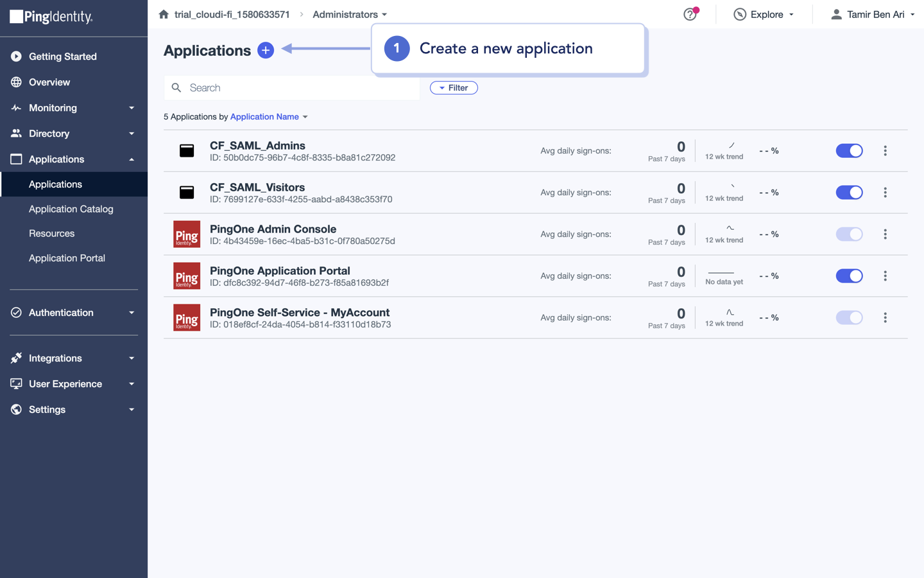
Task: Open the Application Portal link in sidebar
Action: click(67, 258)
